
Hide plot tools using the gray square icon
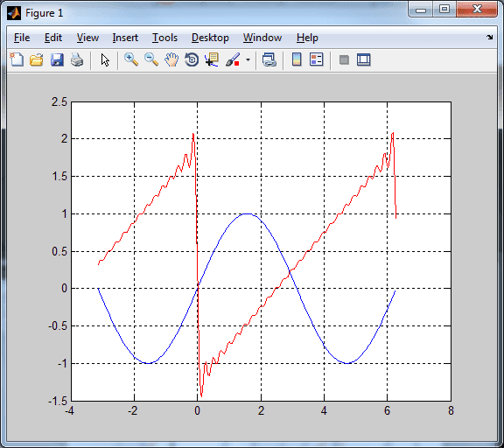pyautogui.click(x=344, y=59)
